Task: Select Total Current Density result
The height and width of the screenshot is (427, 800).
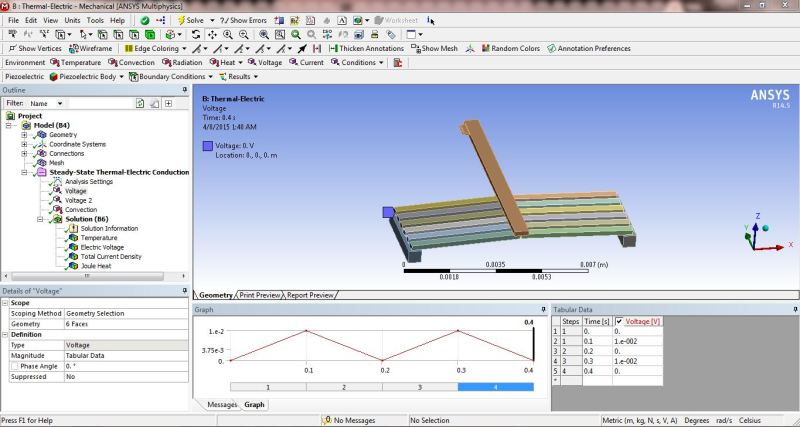Action: (111, 257)
